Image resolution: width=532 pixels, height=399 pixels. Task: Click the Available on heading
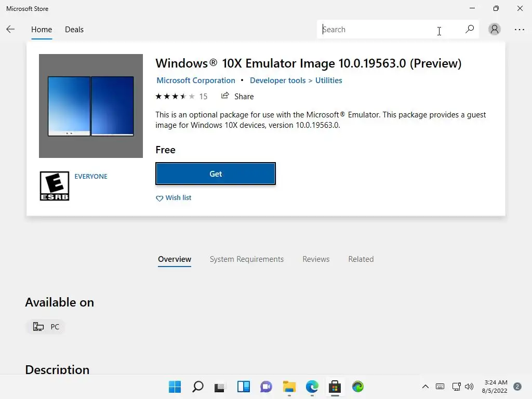(59, 302)
